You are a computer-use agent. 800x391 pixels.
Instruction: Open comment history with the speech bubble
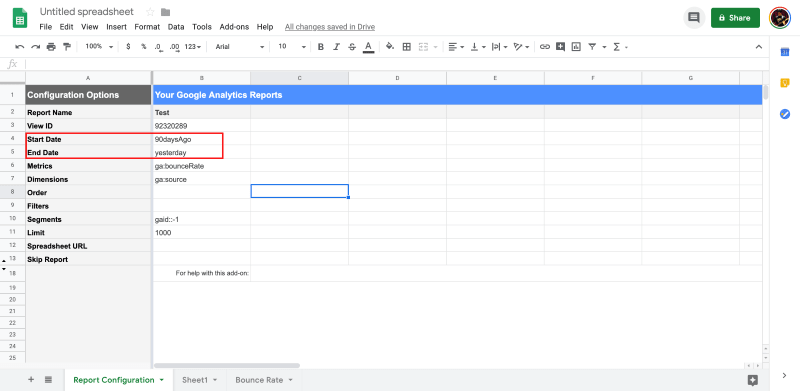[694, 18]
